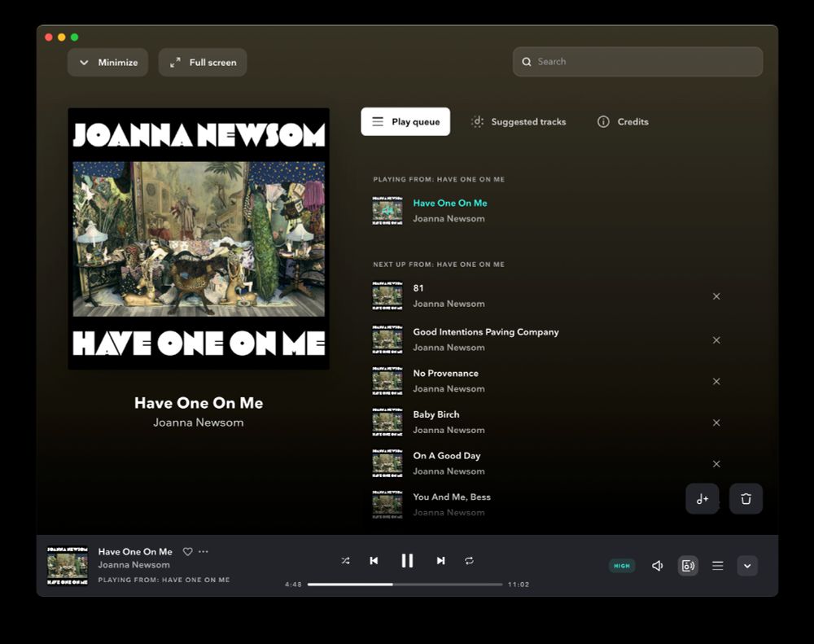Viewport: 814px width, 644px height.
Task: Toggle shuffle playback mode
Action: (345, 560)
